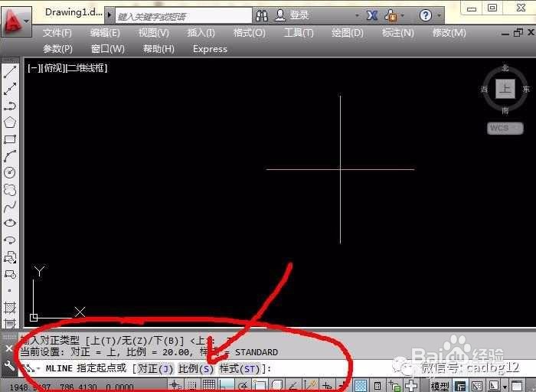Toggle Ortho Mode in status bar
Screen dimensions: 536x392
point(227,386)
